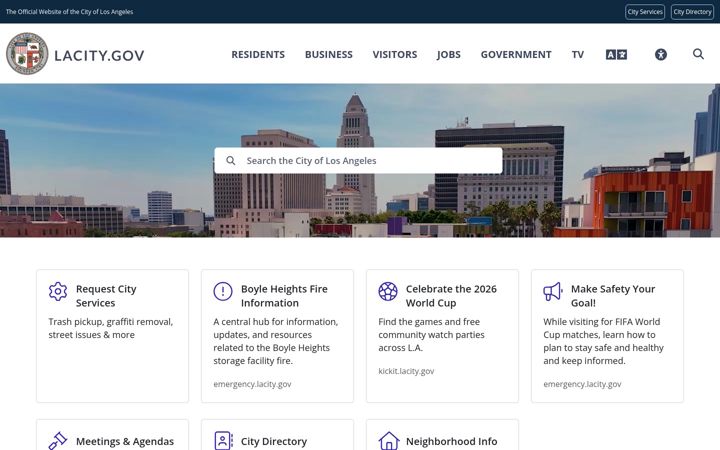Focus the Search the City of Los Angeles field
The image size is (720, 450).
point(358,161)
